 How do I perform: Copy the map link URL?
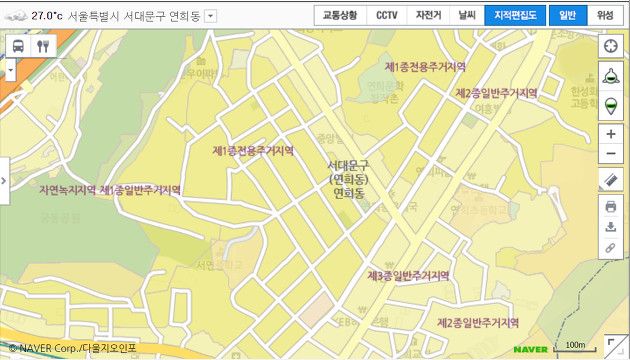611,248
